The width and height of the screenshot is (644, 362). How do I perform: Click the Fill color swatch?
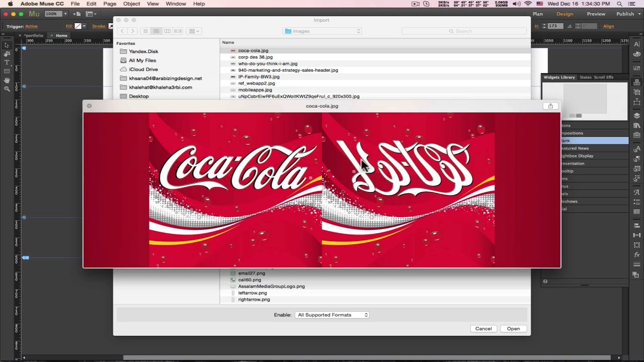coord(78,26)
